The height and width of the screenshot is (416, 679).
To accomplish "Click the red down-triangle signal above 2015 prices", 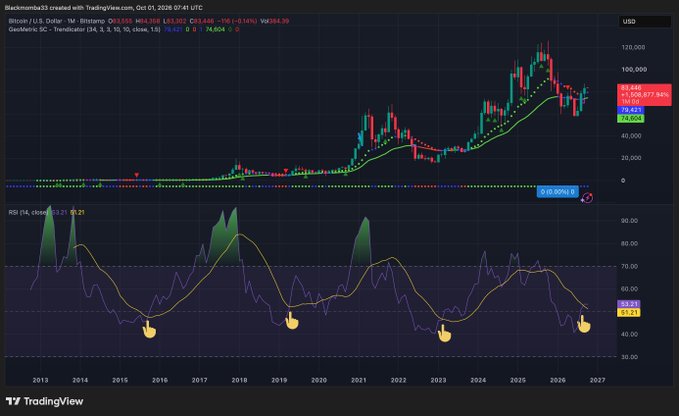I will 136,175.
